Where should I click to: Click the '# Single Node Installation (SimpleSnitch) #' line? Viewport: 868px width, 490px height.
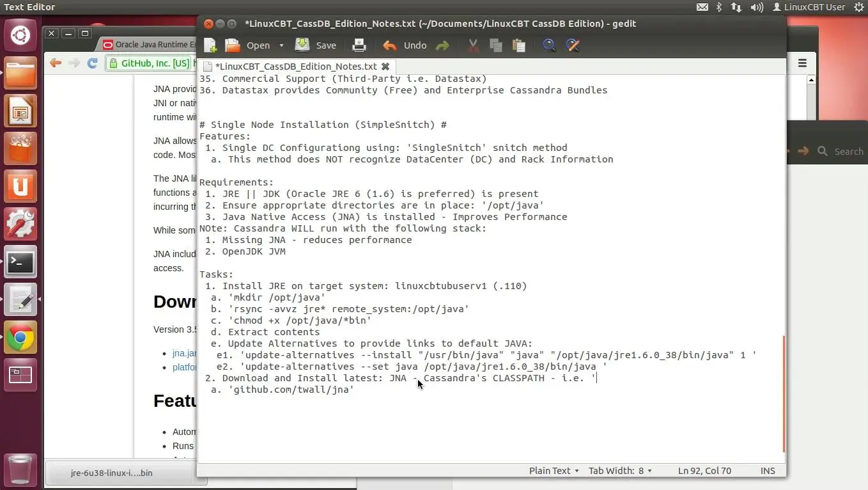[x=323, y=125]
